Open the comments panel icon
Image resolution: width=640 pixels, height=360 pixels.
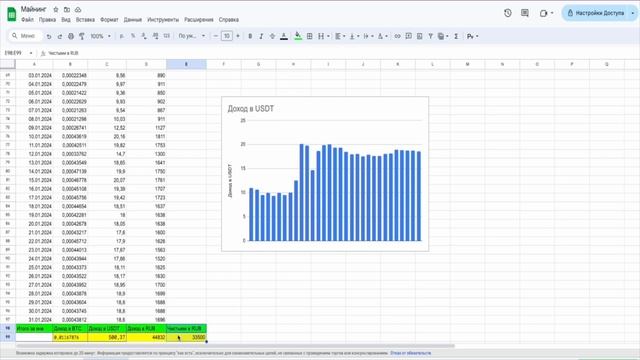coord(525,13)
